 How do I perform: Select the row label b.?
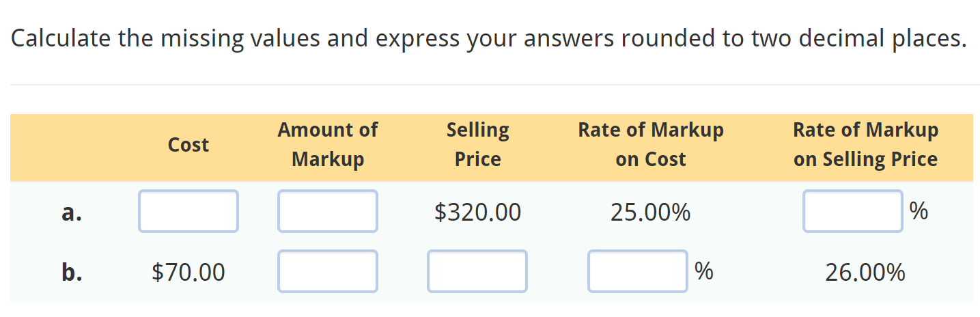pos(72,273)
